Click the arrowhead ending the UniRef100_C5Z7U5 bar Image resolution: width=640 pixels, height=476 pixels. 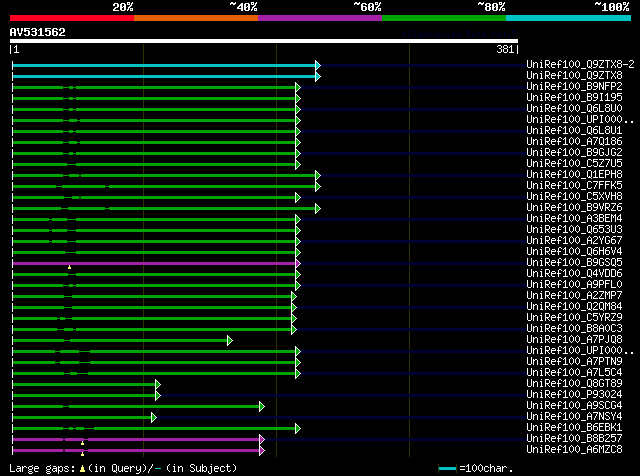point(298,165)
